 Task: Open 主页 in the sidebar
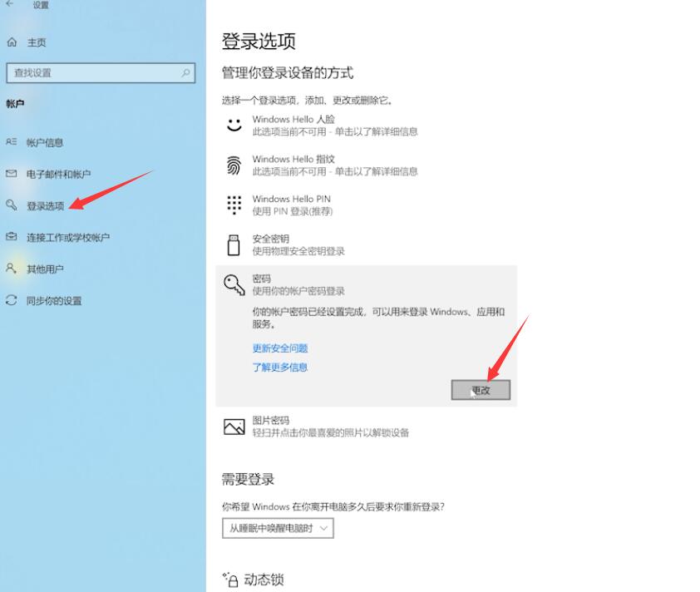click(x=37, y=42)
